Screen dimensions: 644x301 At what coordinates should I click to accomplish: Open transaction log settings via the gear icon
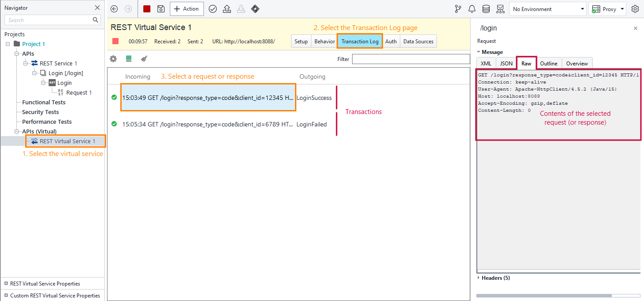[x=114, y=58]
